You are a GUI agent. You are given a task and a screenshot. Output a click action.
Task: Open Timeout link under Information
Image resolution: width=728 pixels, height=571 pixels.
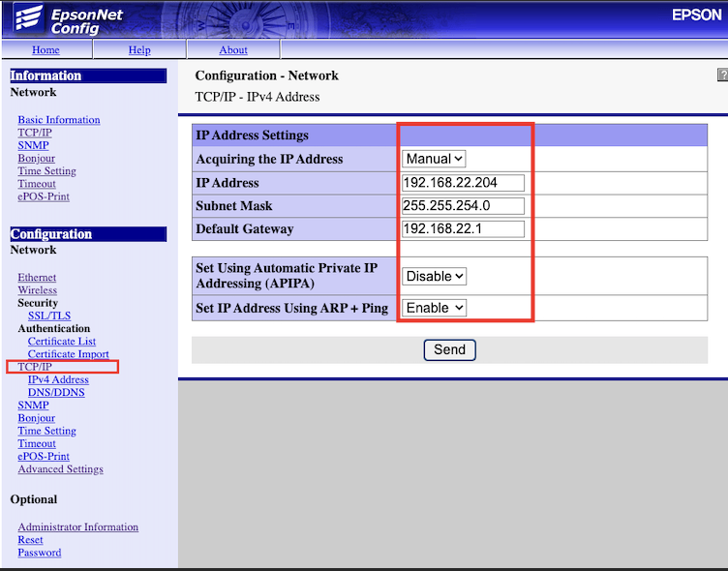37,184
